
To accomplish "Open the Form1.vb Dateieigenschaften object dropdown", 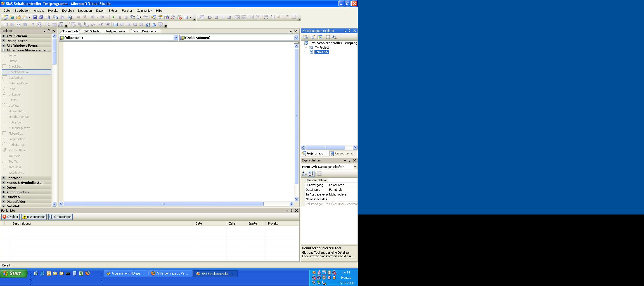I will click(x=355, y=167).
